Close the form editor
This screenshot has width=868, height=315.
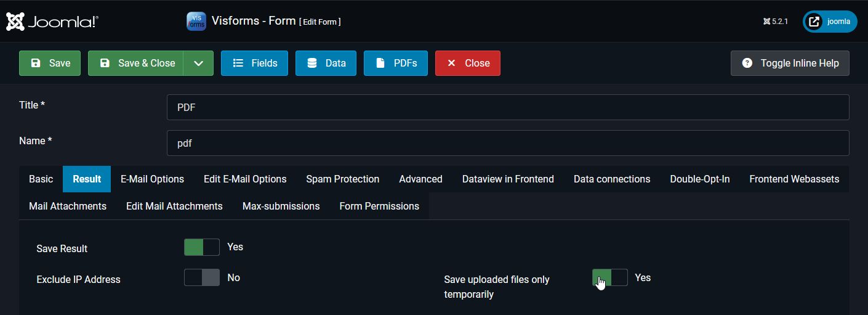(x=468, y=63)
